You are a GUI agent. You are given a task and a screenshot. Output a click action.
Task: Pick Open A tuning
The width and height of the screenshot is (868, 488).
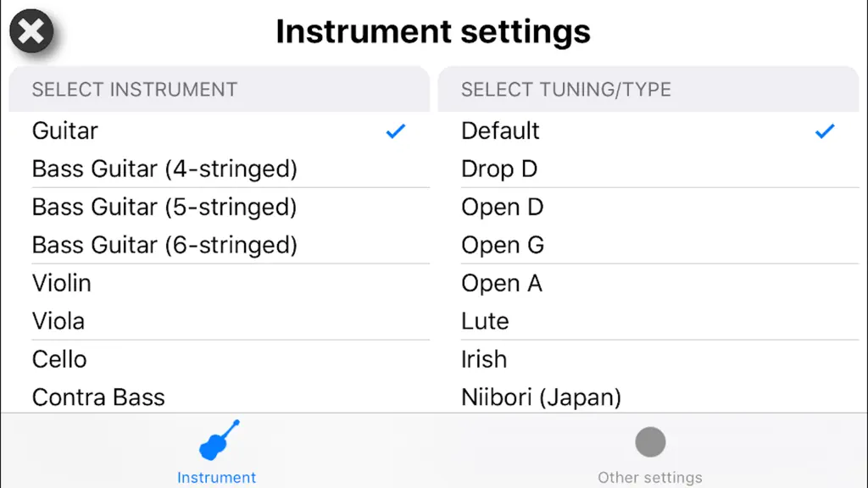click(648, 283)
